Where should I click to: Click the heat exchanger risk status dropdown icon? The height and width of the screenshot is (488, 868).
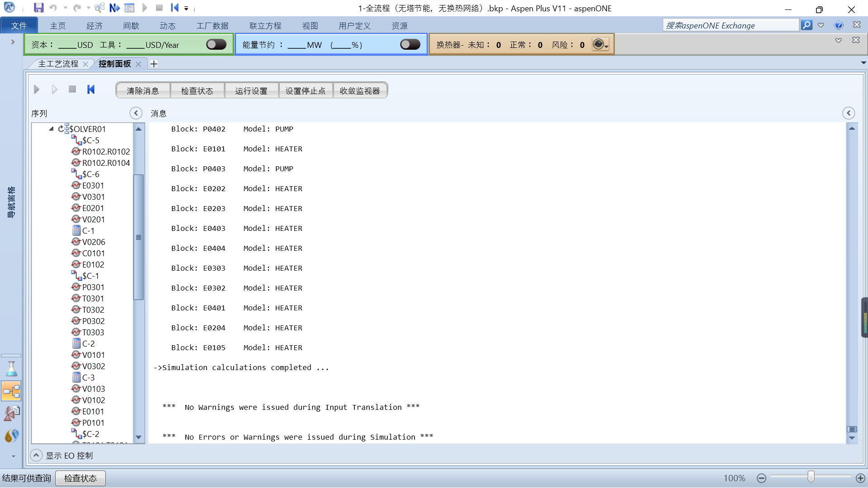pos(600,44)
